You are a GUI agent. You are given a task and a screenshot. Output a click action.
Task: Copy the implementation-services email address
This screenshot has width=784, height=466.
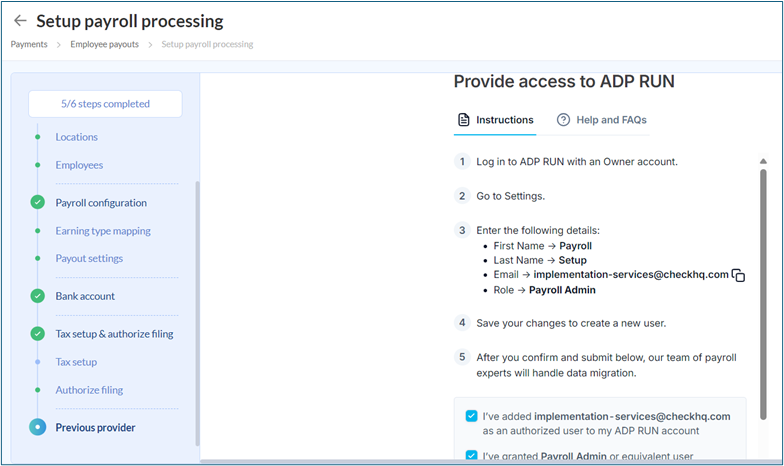pyautogui.click(x=738, y=275)
